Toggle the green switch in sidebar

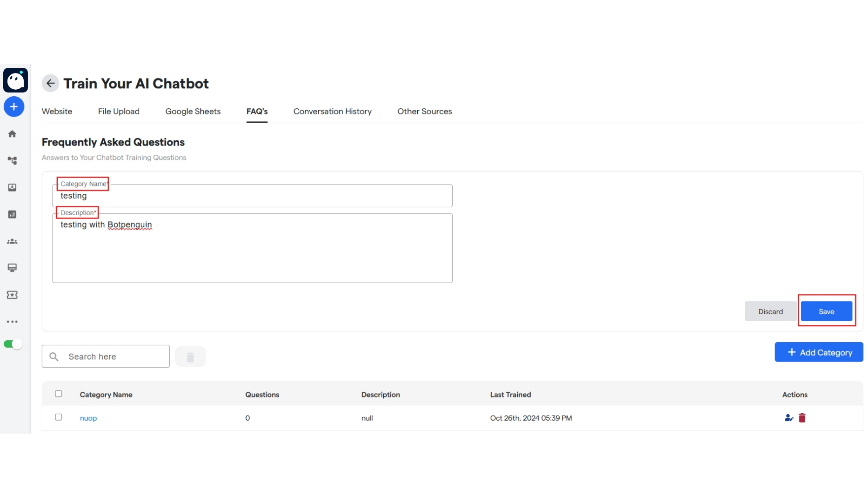pyautogui.click(x=13, y=344)
